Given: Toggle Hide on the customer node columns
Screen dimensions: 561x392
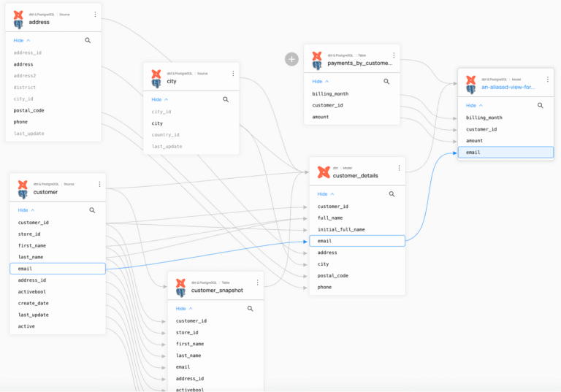Looking at the screenshot, I should coord(26,210).
